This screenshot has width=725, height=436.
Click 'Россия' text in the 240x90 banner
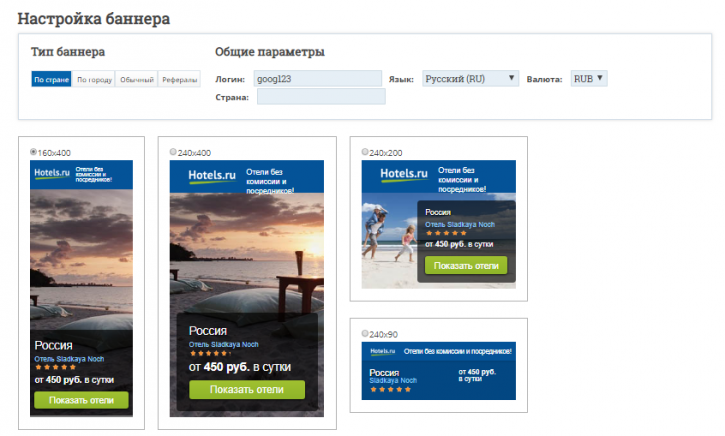pos(384,373)
